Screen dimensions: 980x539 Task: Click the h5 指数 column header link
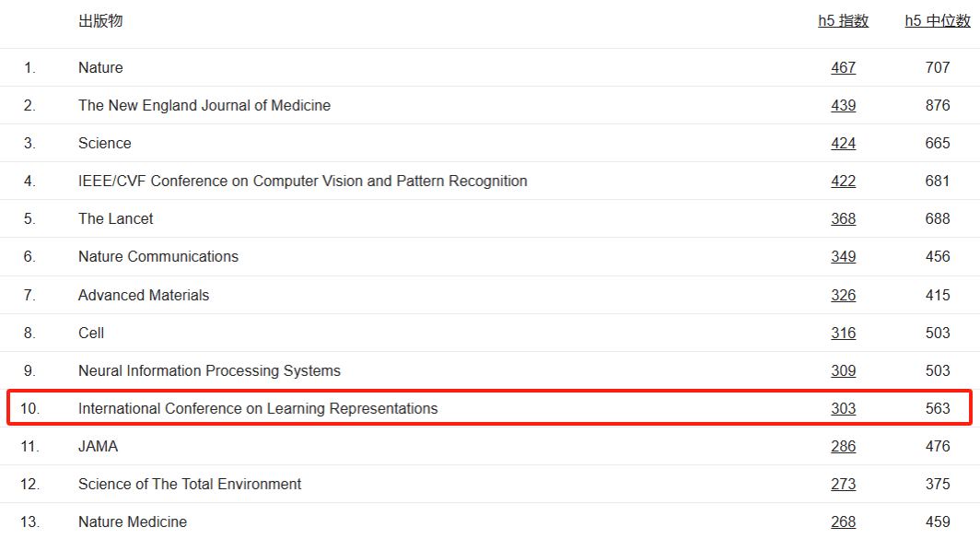(x=843, y=21)
